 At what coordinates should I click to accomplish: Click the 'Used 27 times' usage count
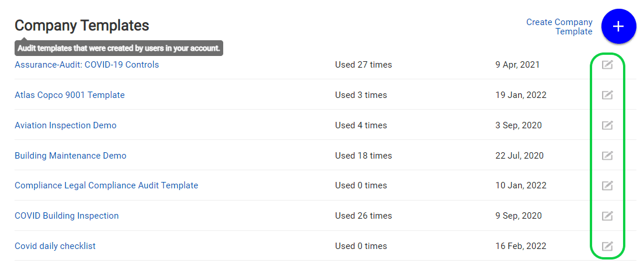pyautogui.click(x=363, y=65)
